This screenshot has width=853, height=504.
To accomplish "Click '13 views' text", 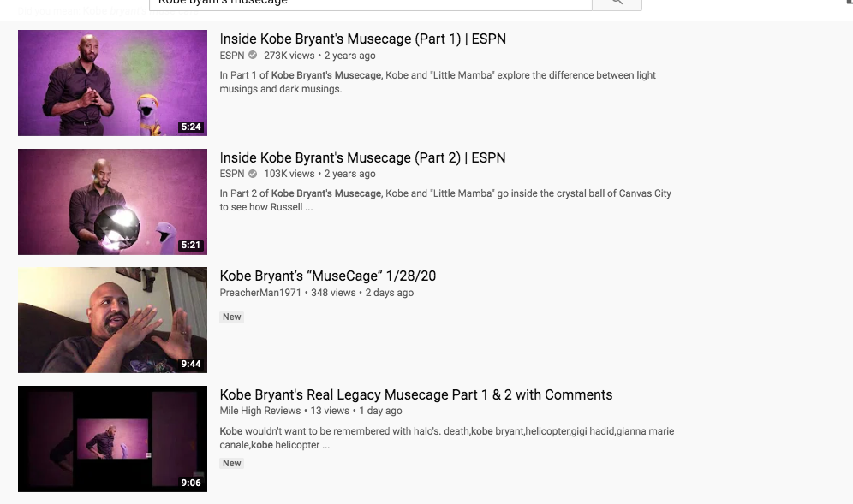I will pos(330,411).
